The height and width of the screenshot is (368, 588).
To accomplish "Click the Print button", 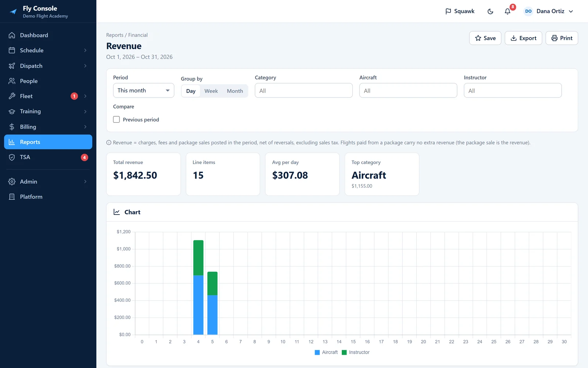I will pos(562,38).
